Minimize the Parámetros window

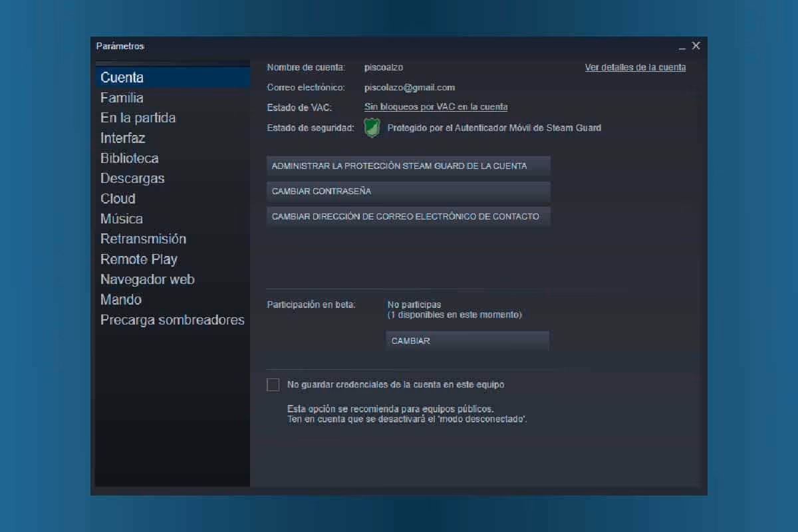click(682, 47)
